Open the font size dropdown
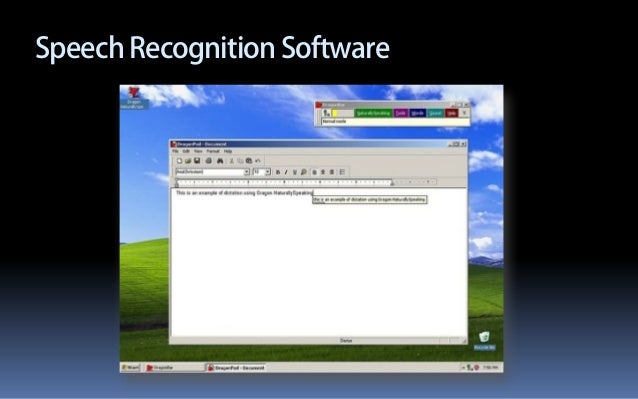 [268, 172]
